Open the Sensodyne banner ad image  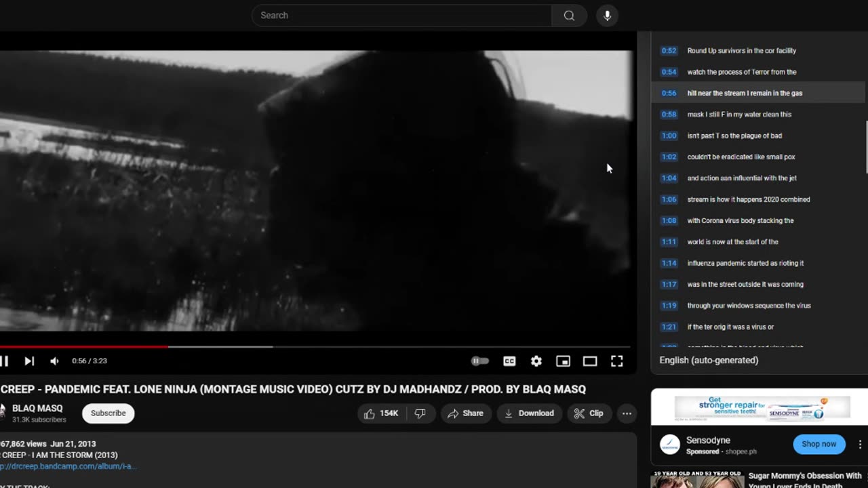[x=762, y=407]
